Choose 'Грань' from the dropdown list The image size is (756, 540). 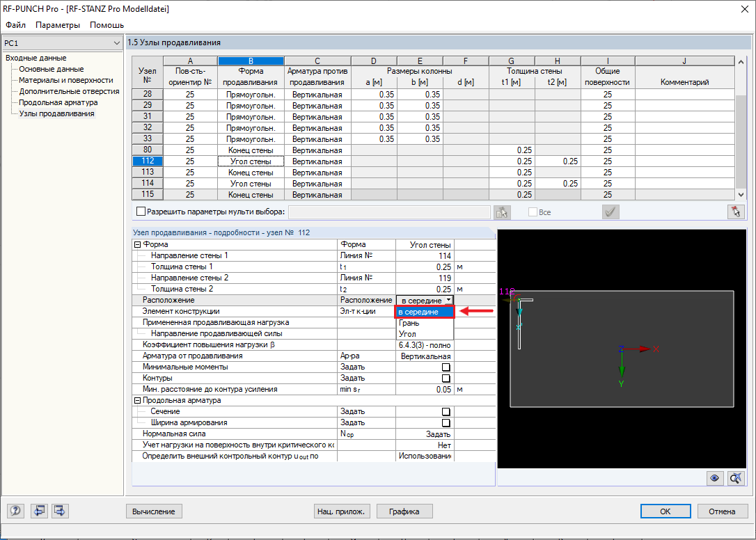pos(424,323)
